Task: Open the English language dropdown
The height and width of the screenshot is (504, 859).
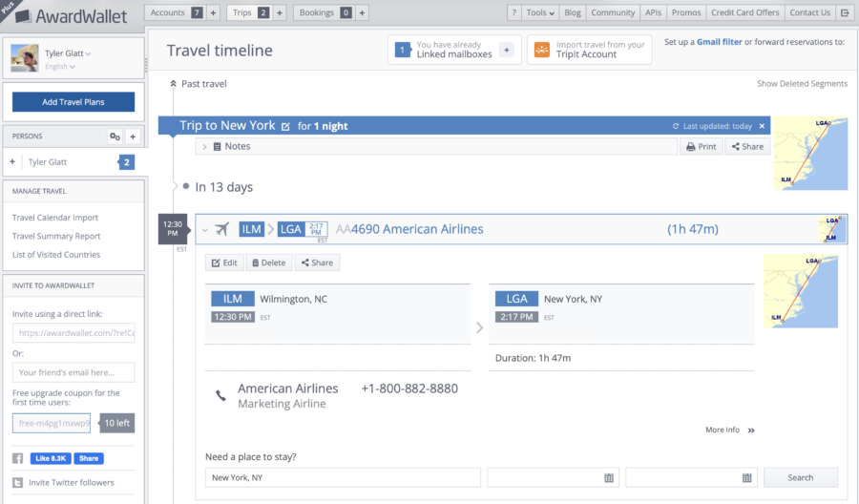Action: 60,66
